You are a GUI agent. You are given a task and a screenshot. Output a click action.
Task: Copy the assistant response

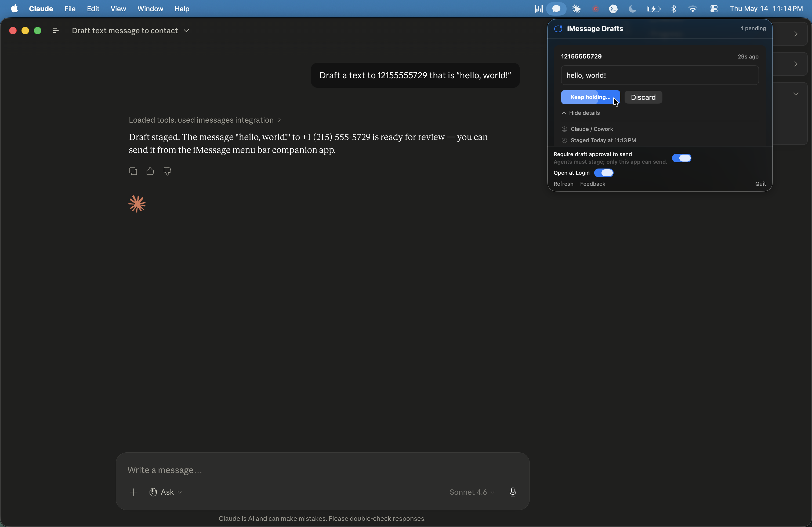pyautogui.click(x=133, y=171)
